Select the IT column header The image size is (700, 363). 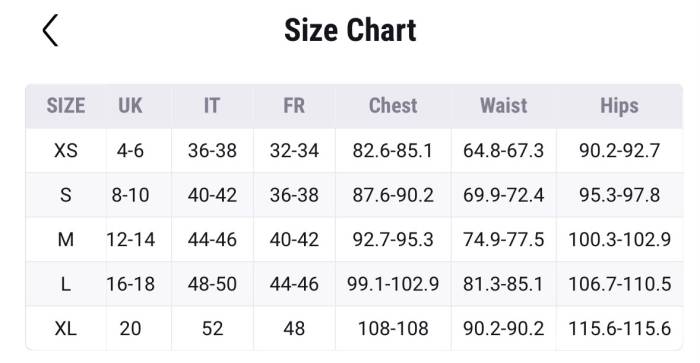point(212,106)
